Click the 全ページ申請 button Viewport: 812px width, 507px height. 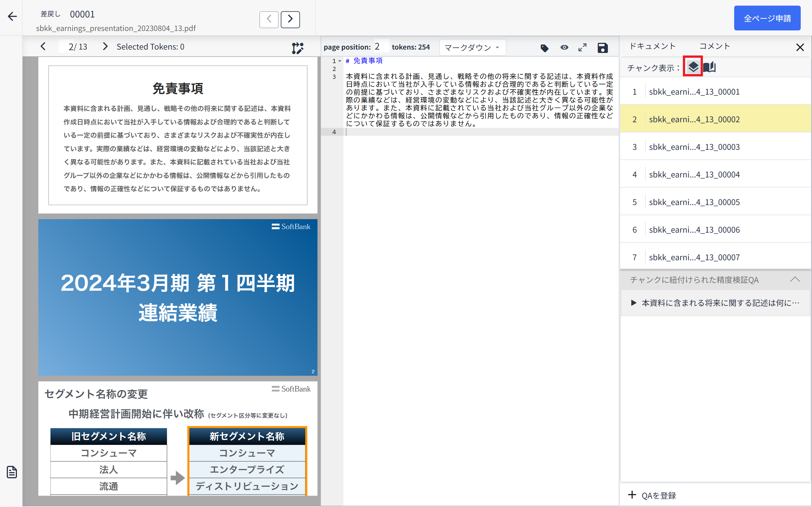[767, 18]
